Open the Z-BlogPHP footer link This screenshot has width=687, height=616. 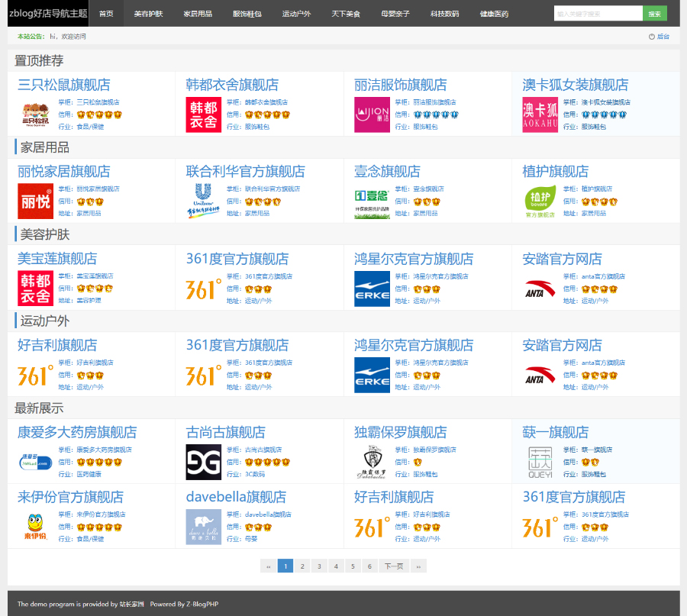202,604
